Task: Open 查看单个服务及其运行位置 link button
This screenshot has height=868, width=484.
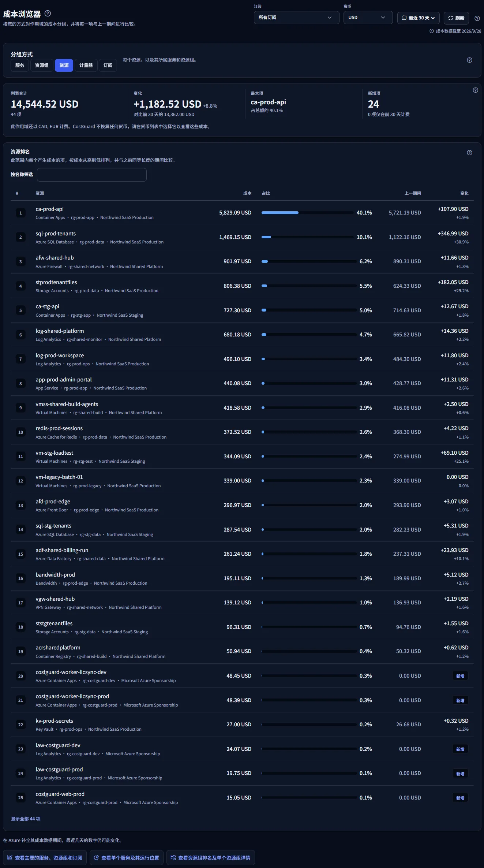Action: pos(126,857)
